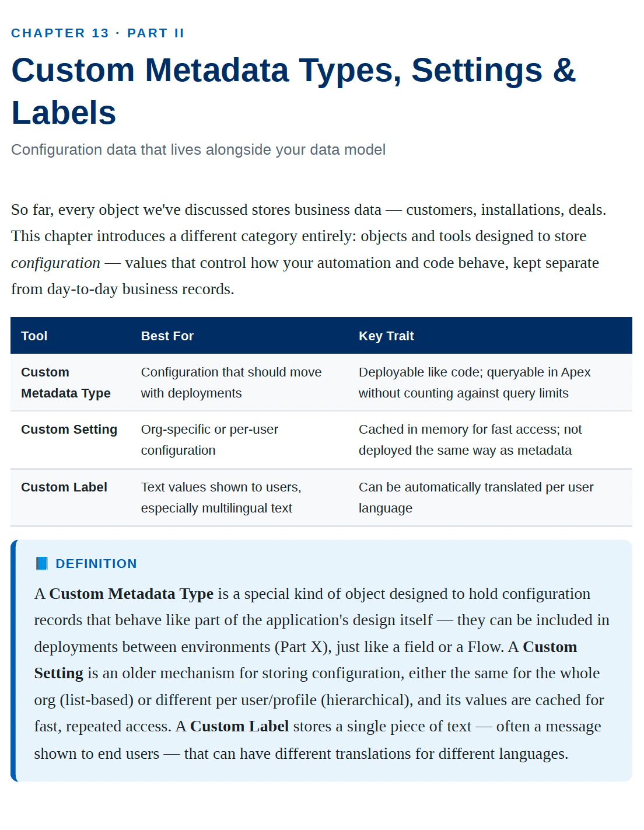Select the DEFINITION callout heading

(96, 563)
